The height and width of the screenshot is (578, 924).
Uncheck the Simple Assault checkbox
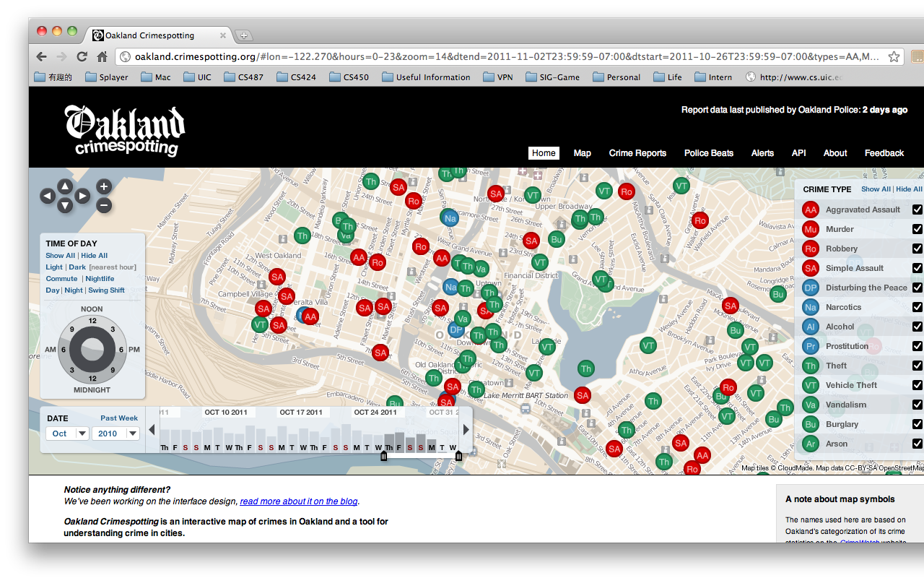(x=917, y=268)
